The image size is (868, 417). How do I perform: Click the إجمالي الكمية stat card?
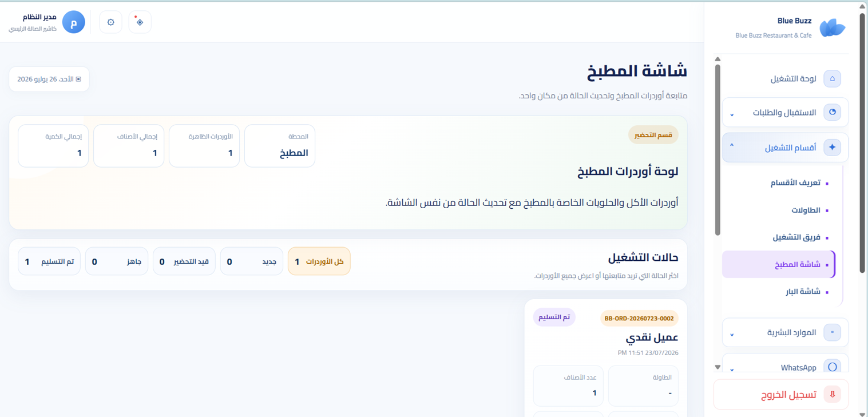53,146
